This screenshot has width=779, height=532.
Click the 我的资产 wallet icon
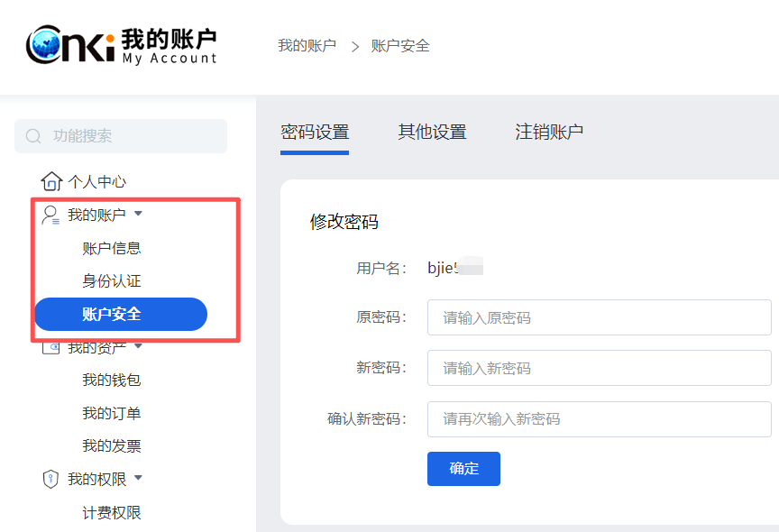coord(51,347)
